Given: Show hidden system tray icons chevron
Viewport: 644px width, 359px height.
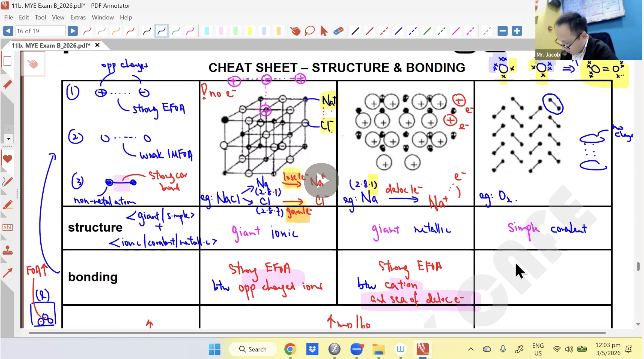Looking at the screenshot, I should click(x=471, y=349).
